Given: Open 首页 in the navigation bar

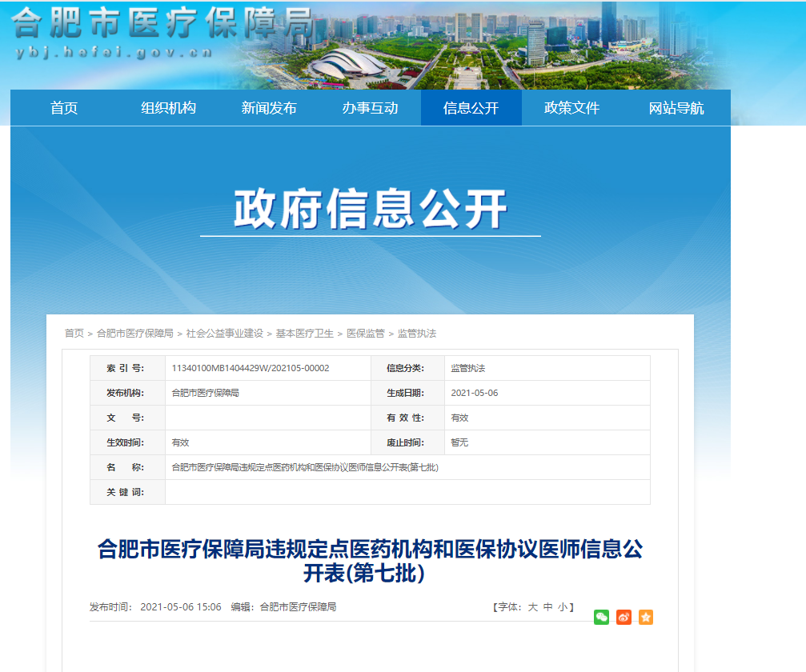Looking at the screenshot, I should [64, 108].
